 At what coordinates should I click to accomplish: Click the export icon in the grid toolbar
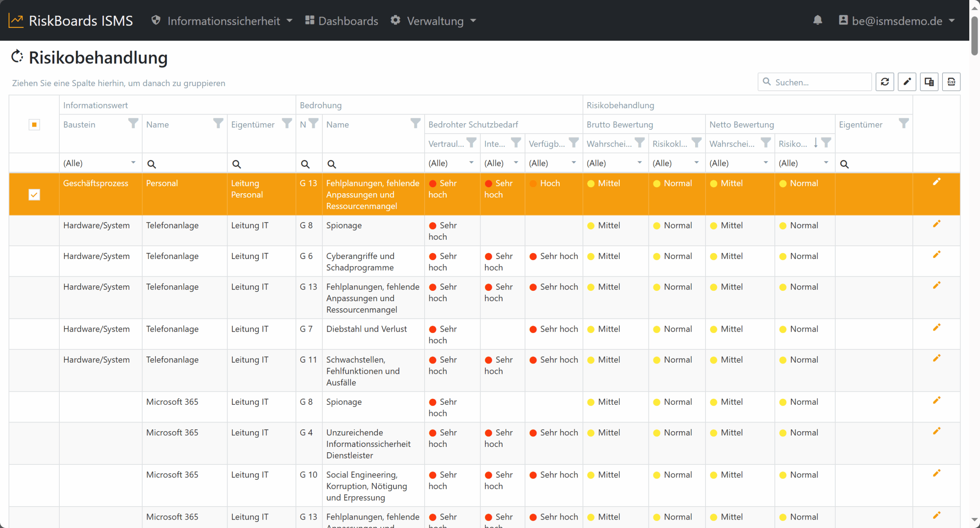951,82
